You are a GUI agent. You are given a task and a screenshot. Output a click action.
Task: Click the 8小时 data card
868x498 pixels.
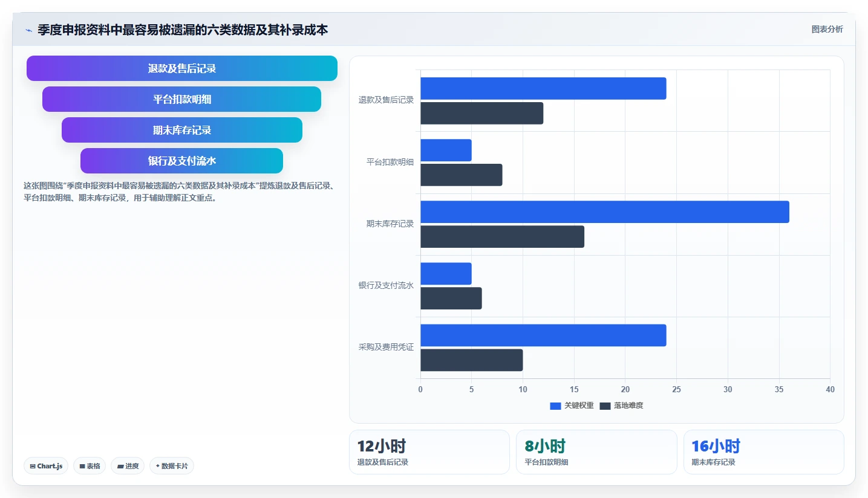596,452
